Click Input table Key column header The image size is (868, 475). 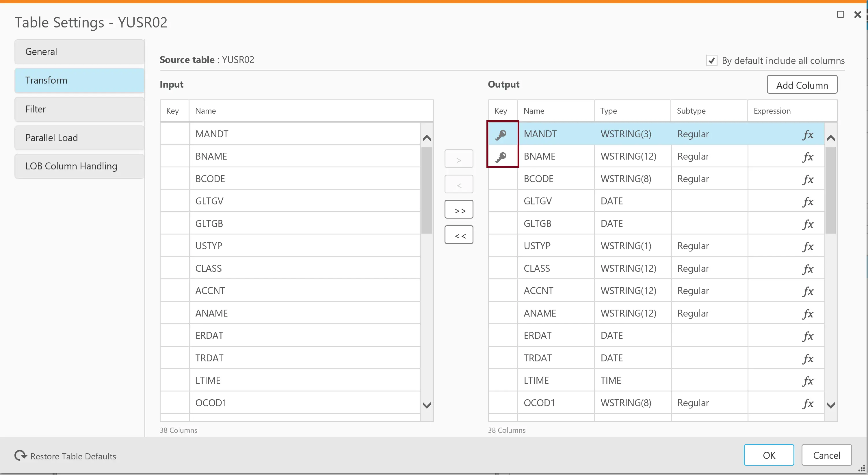pos(174,111)
